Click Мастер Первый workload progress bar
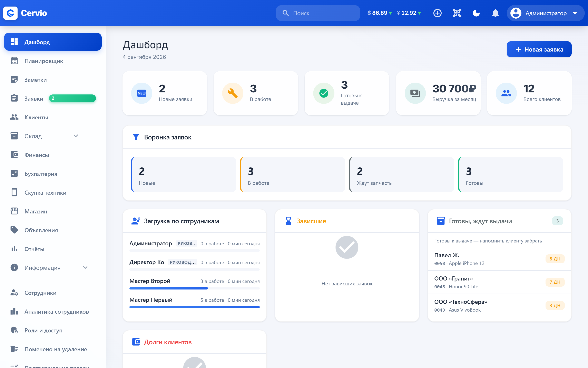The height and width of the screenshot is (368, 588). (194, 307)
